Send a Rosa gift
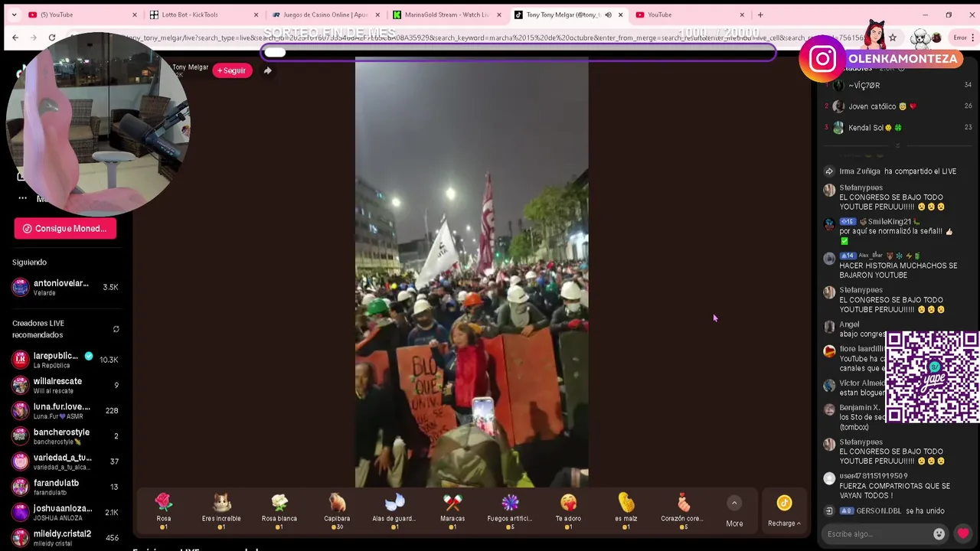This screenshot has height=551, width=980. pos(164,510)
